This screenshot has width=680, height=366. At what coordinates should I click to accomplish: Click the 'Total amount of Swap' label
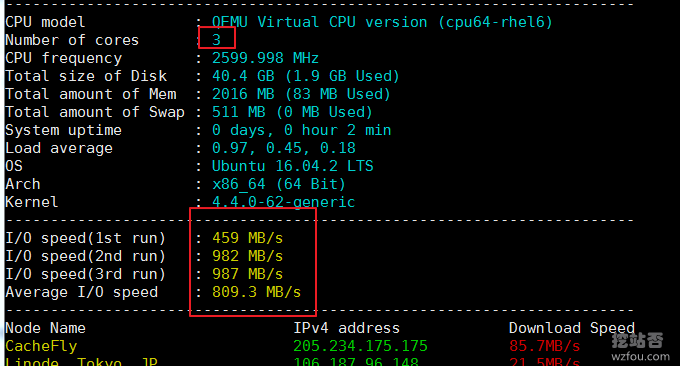(95, 112)
